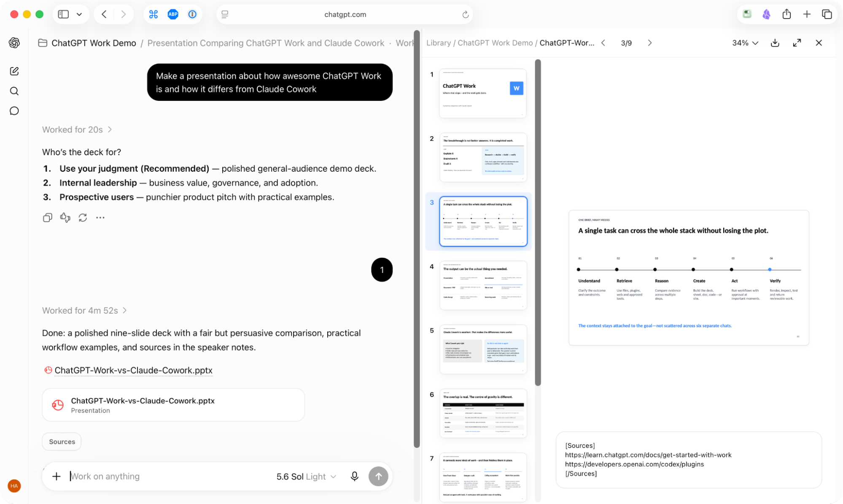Show the Sources list
843x504 pixels.
[x=62, y=442]
